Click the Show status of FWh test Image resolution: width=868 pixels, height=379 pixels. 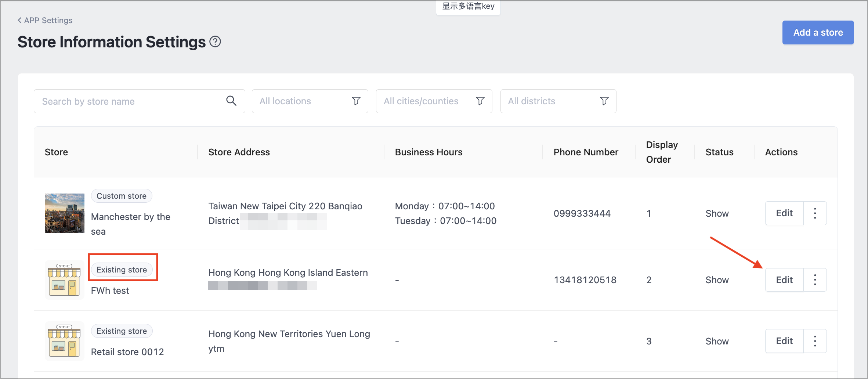(x=717, y=280)
